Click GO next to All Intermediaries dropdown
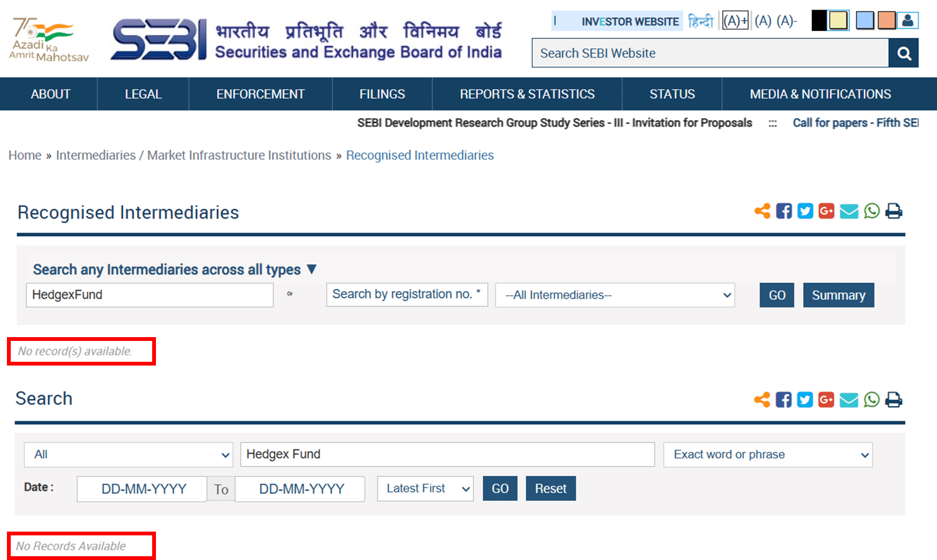The height and width of the screenshot is (560, 937). [777, 295]
